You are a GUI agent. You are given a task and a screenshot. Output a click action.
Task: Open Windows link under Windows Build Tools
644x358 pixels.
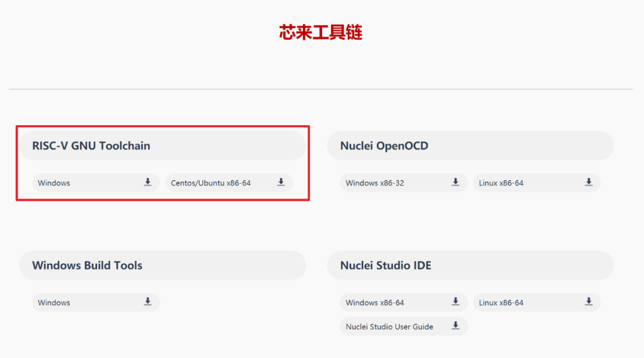[95, 302]
